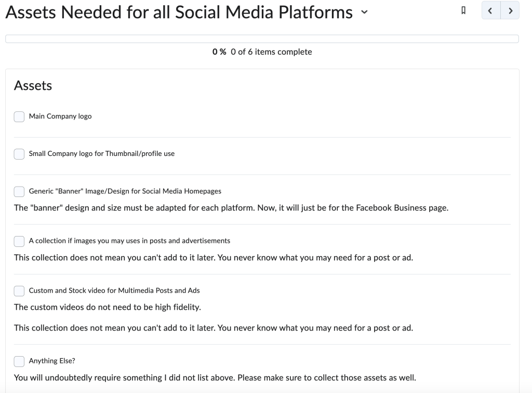Image resolution: width=532 pixels, height=393 pixels.
Task: Advance to next content using right chevron
Action: [510, 10]
